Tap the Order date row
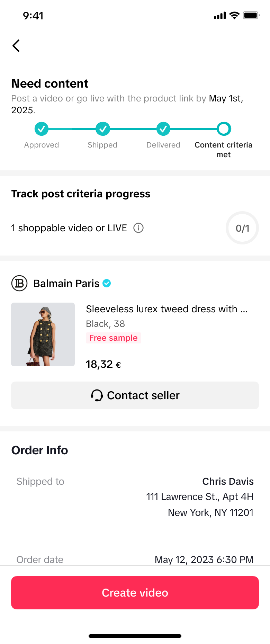This screenshot has width=270, height=644. [x=135, y=559]
